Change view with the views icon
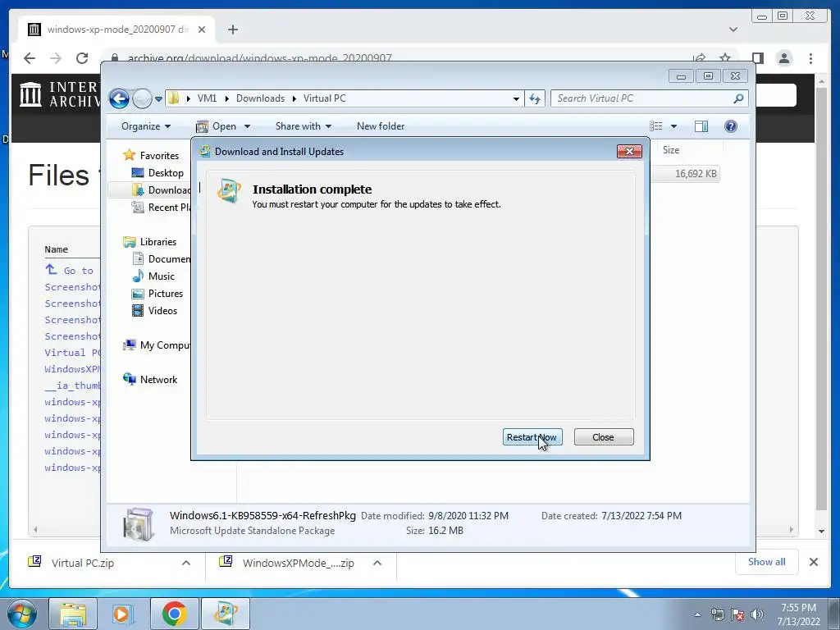840x630 pixels. pos(655,126)
